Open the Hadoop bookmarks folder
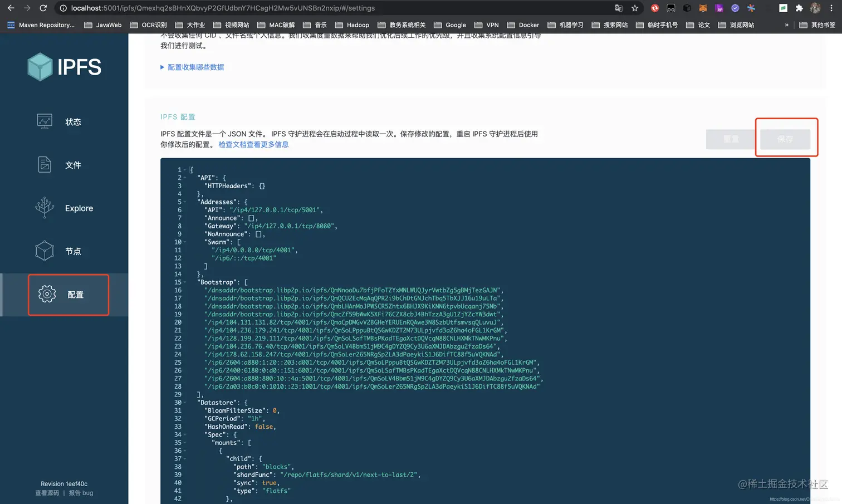The height and width of the screenshot is (504, 842). click(352, 25)
